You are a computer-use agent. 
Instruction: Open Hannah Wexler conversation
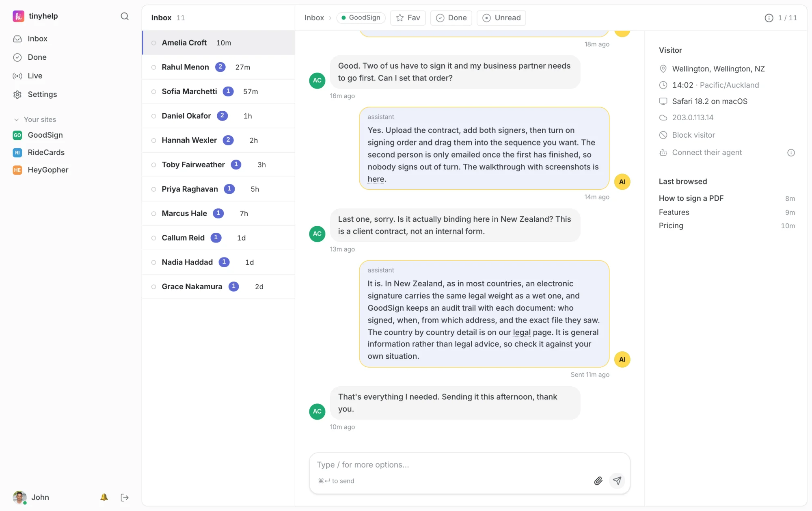218,140
